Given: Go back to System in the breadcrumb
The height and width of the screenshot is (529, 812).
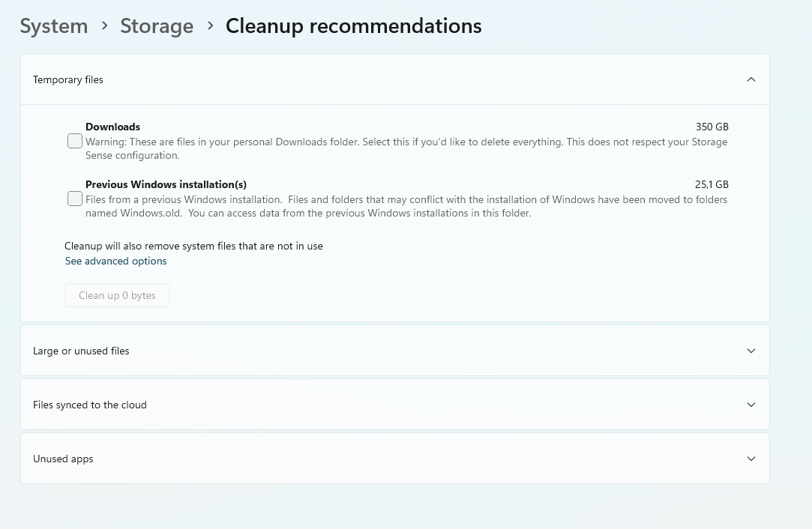Looking at the screenshot, I should tap(54, 26).
